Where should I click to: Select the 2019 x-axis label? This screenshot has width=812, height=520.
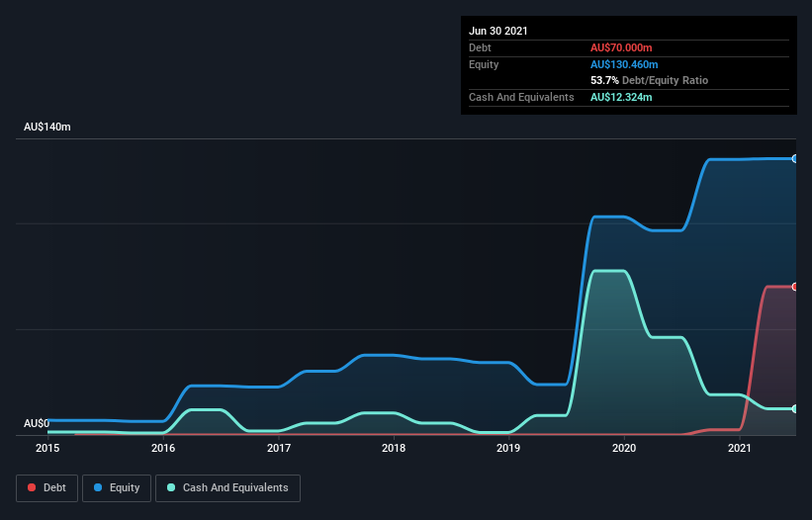tap(508, 448)
